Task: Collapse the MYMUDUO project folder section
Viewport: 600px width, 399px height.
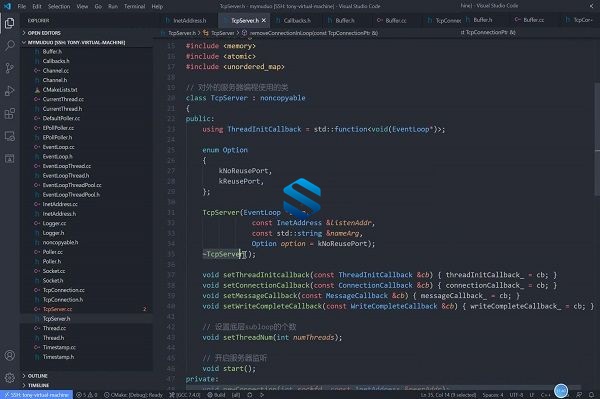Action: pyautogui.click(x=87, y=42)
